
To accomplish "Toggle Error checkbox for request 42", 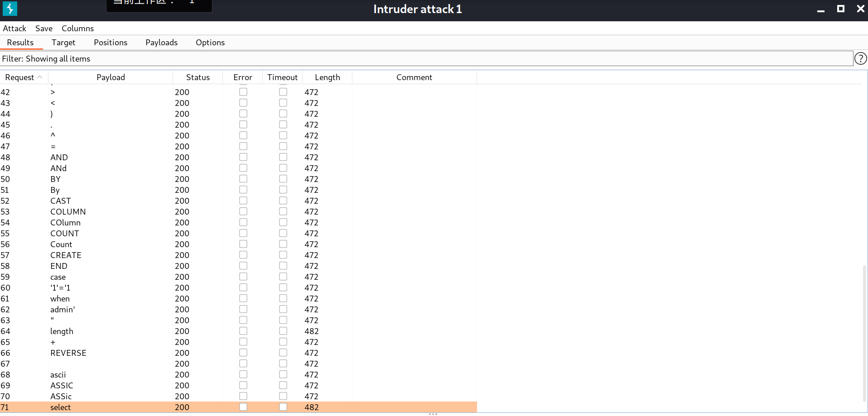I will point(243,92).
